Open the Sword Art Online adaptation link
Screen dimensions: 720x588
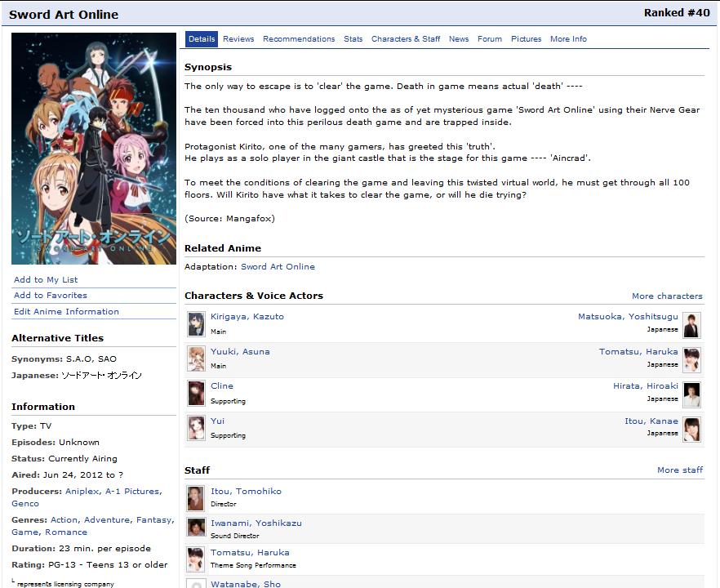278,267
